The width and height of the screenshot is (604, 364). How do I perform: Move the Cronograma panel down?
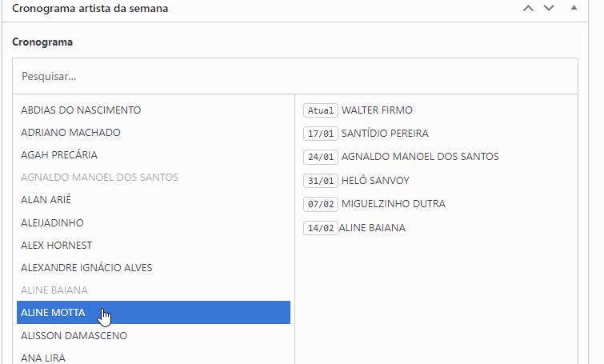click(x=548, y=8)
